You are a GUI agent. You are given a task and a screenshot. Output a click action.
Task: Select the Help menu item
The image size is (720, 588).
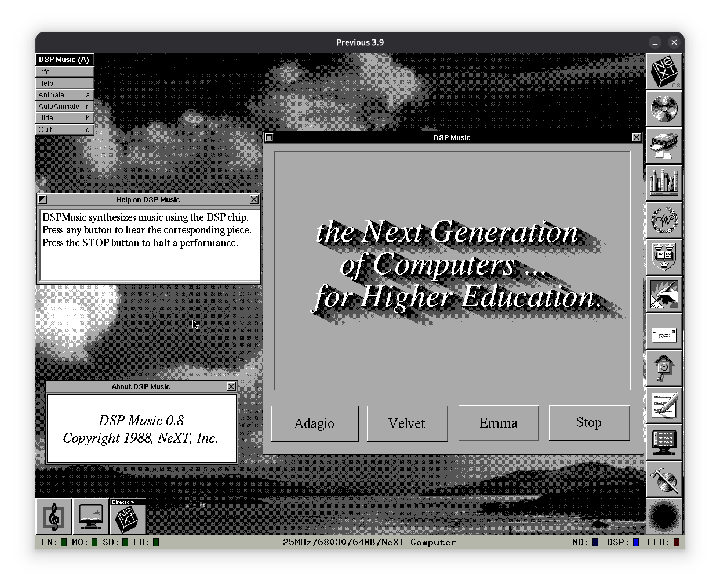[x=65, y=83]
